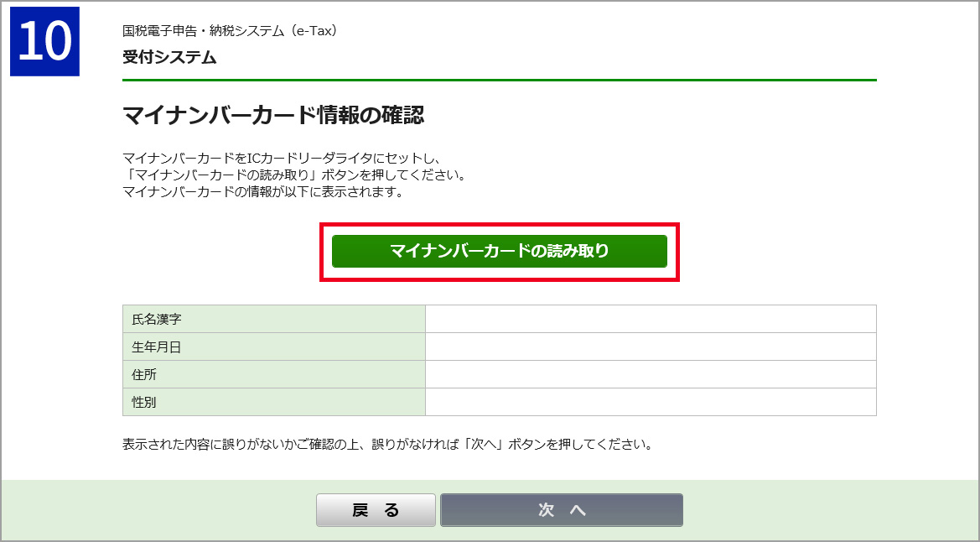Click the empty value field beside 性別
Image resolution: width=980 pixels, height=542 pixels.
point(651,402)
